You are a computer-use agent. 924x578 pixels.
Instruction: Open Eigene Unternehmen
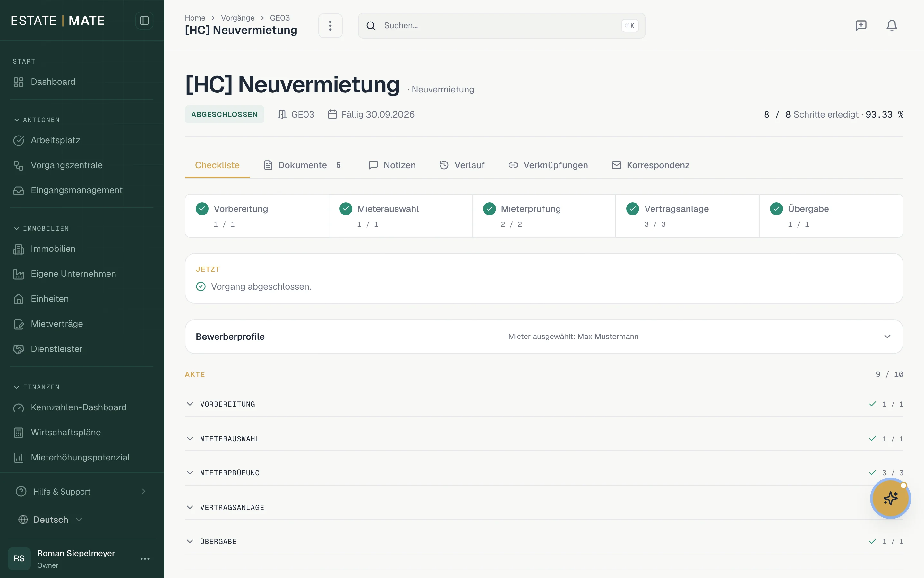[x=82, y=274]
